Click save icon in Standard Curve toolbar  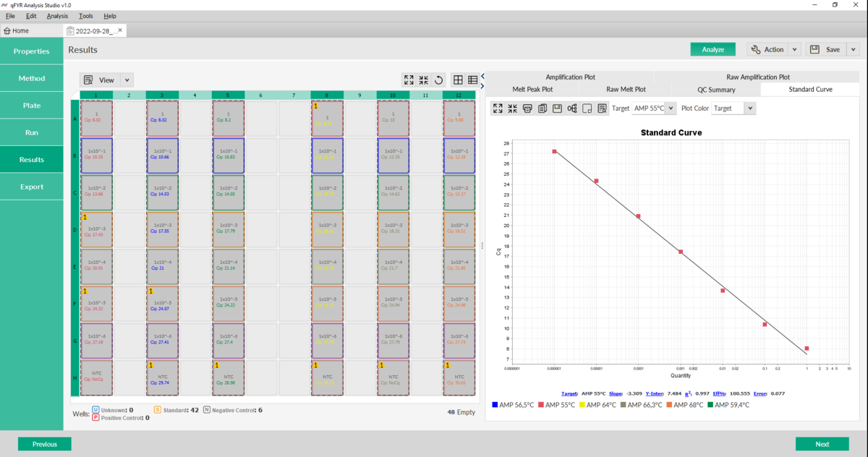coord(557,108)
